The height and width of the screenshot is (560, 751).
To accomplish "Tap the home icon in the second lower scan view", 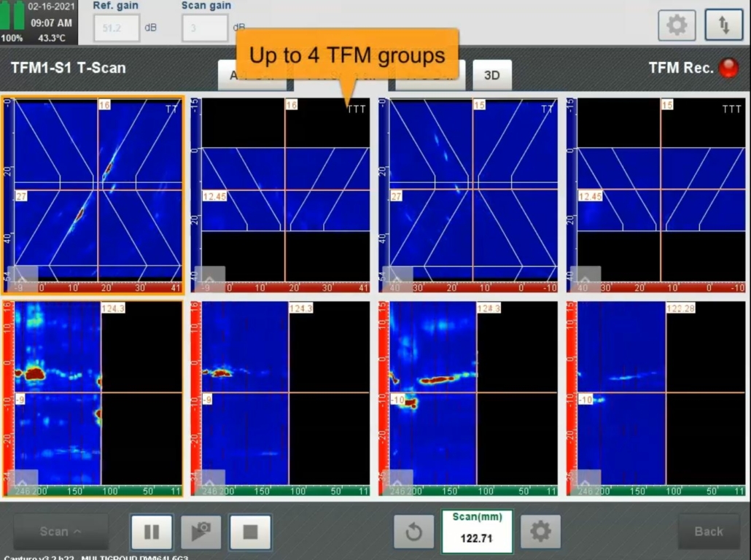I will point(210,481).
